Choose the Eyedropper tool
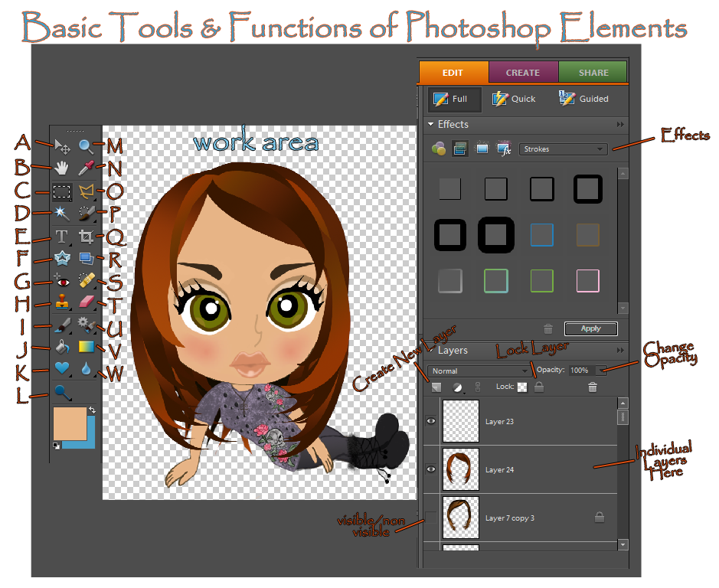719x588 pixels. (86, 168)
